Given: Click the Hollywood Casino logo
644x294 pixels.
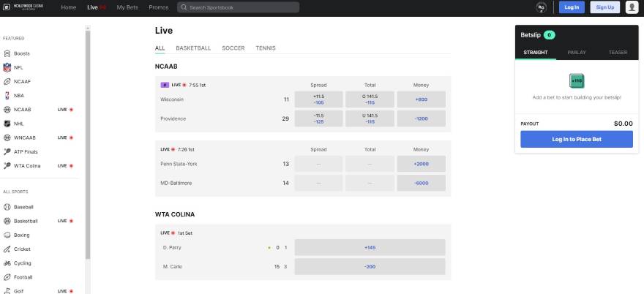Looking at the screenshot, I should [24, 7].
